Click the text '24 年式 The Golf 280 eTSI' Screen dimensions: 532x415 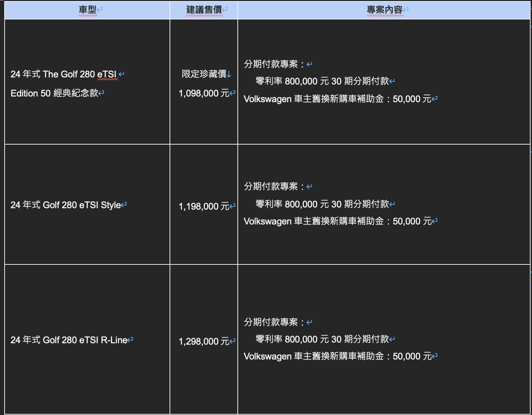tap(64, 74)
